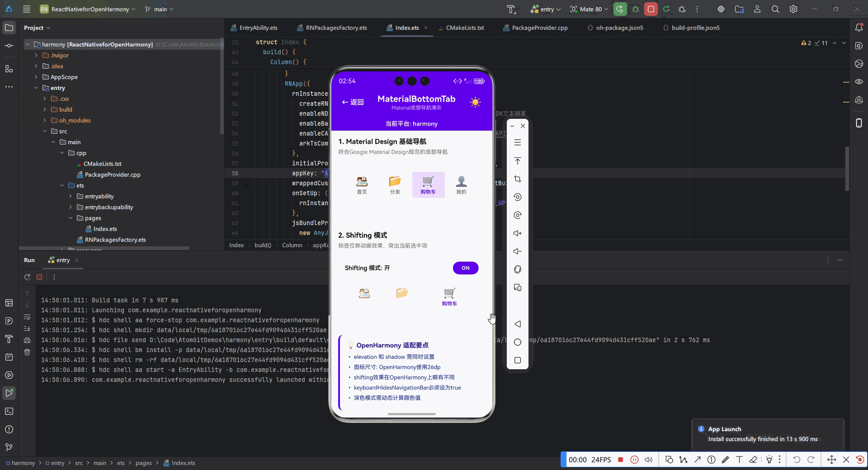Collapse the entry module folder
This screenshot has width=868, height=470.
36,88
